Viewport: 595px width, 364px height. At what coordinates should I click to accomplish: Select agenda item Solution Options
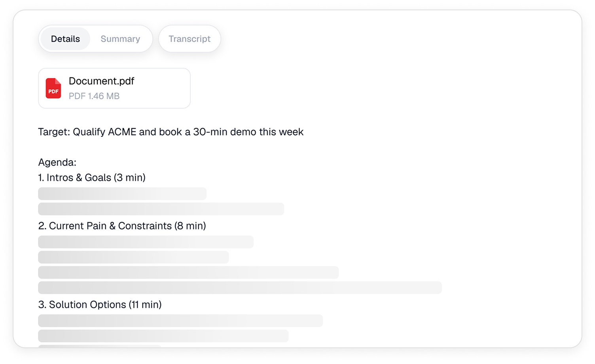100,305
